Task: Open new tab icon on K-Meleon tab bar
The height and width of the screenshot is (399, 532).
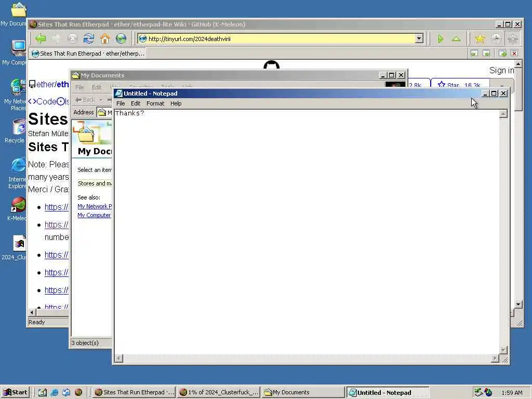Action: pyautogui.click(x=503, y=54)
